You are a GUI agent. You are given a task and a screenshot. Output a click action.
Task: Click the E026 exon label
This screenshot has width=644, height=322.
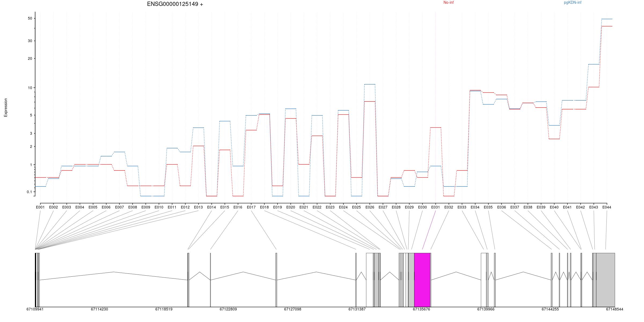[x=370, y=207]
